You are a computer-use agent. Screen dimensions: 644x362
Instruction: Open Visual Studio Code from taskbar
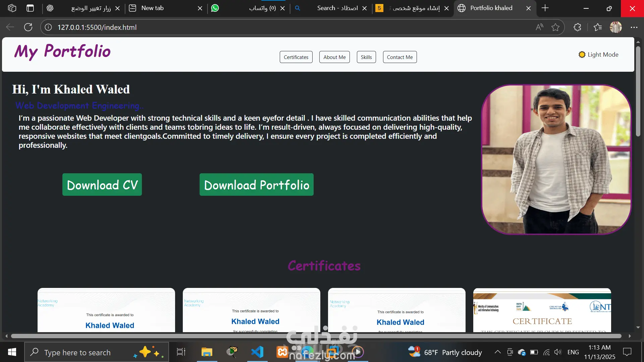pos(257,352)
